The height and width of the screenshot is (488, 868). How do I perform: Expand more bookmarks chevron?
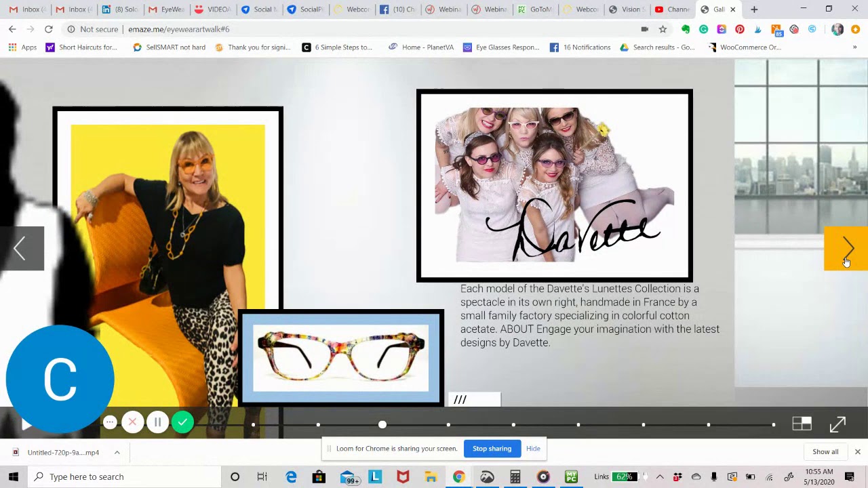854,47
